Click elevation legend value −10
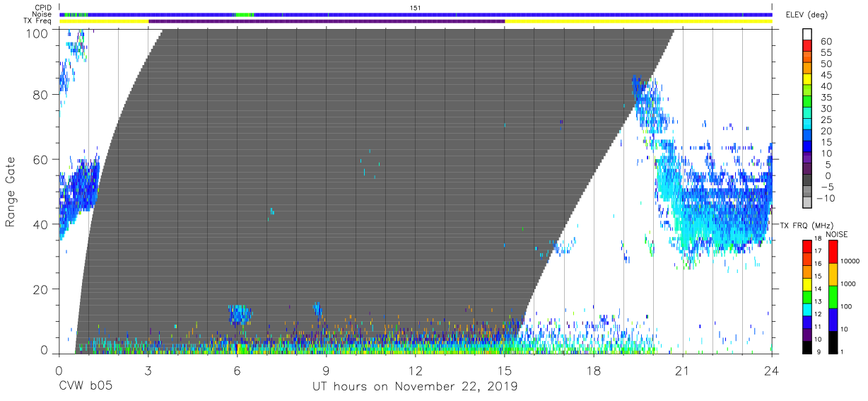 coord(824,199)
